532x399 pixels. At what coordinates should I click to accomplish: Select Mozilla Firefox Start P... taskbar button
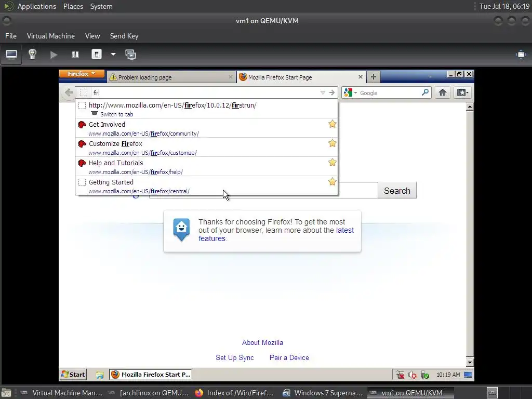(151, 375)
